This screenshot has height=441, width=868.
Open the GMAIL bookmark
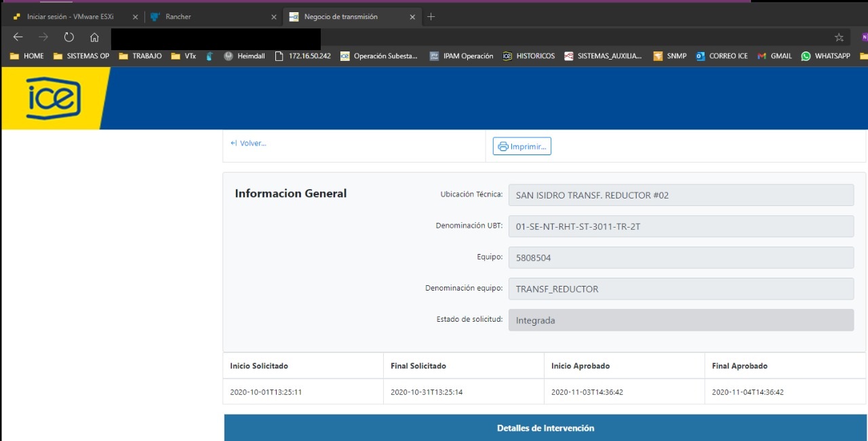[774, 56]
